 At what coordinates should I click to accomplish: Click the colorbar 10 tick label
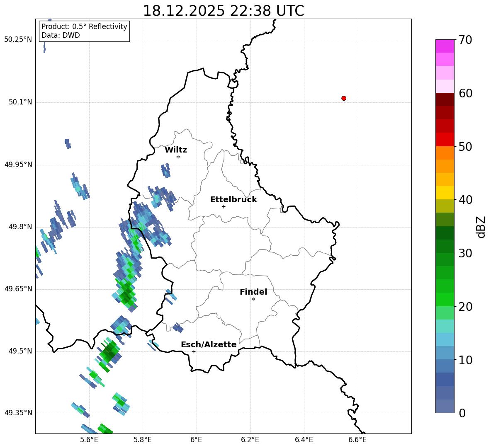coord(465,360)
